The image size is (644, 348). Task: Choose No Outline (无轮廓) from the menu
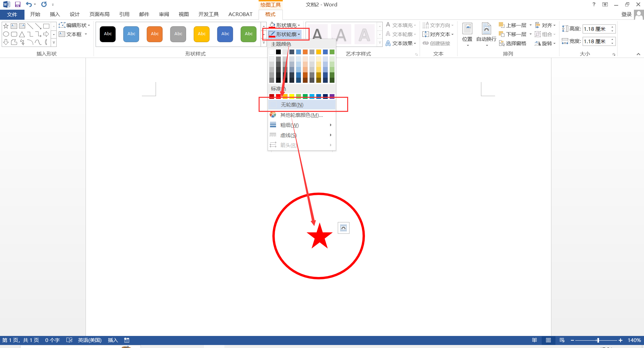[302, 105]
